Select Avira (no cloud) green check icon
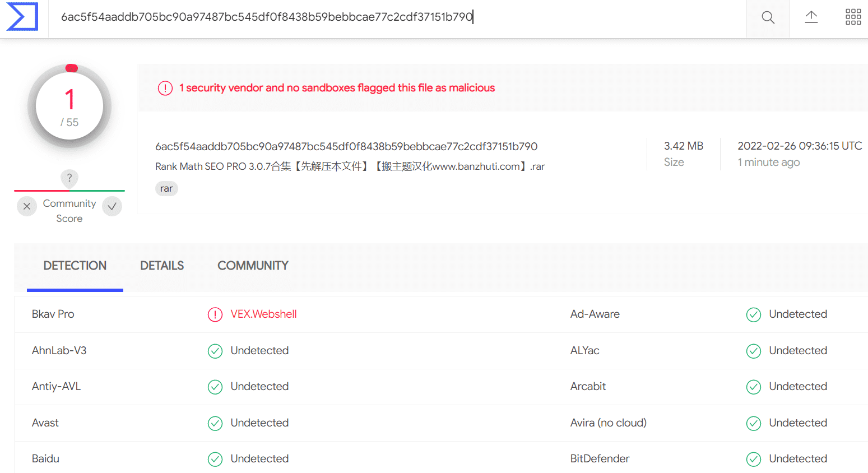The width and height of the screenshot is (868, 473). coord(754,423)
